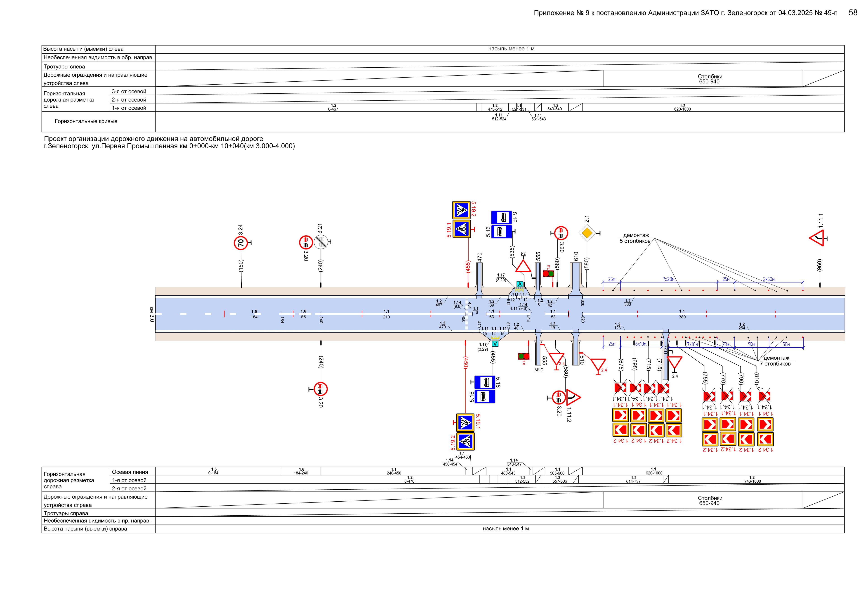Click the no-overtaking sign 3.20 below road at 240
The image size is (868, 614).
(x=320, y=389)
